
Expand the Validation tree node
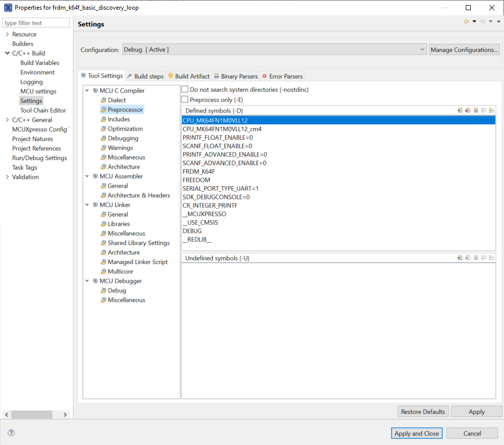click(x=7, y=177)
